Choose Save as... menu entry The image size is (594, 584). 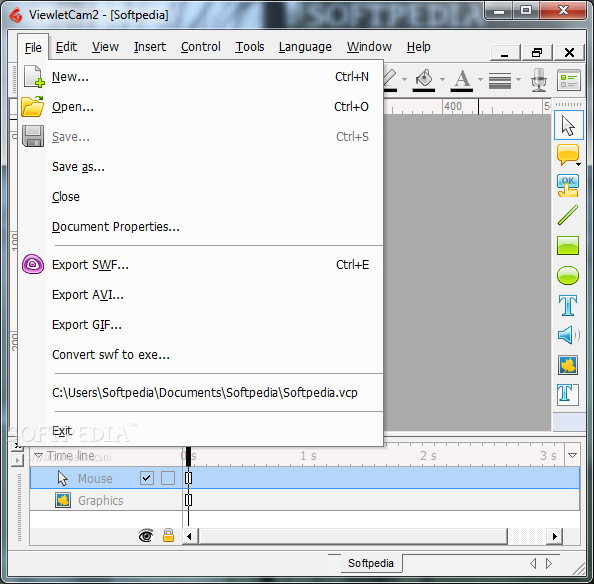pyautogui.click(x=200, y=167)
